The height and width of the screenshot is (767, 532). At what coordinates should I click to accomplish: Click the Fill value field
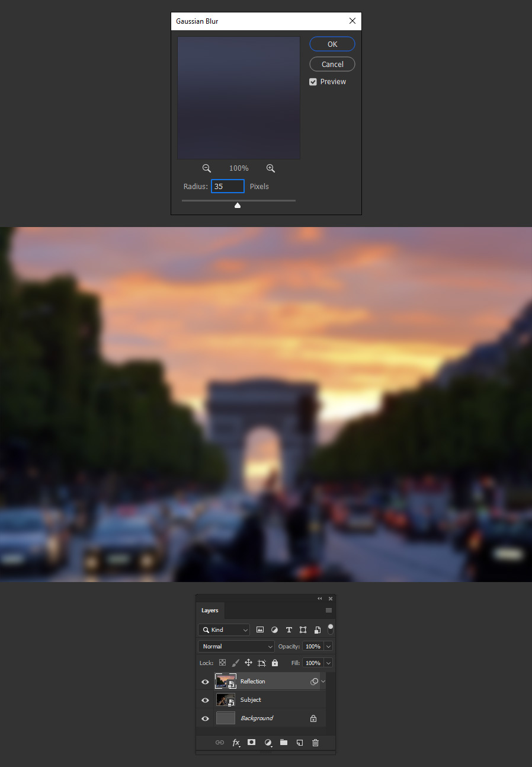coord(313,663)
